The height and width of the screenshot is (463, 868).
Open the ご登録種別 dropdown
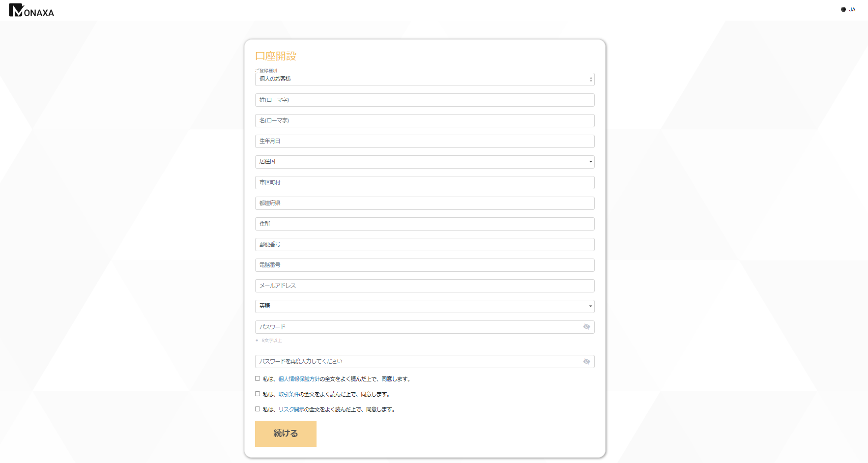pos(424,79)
